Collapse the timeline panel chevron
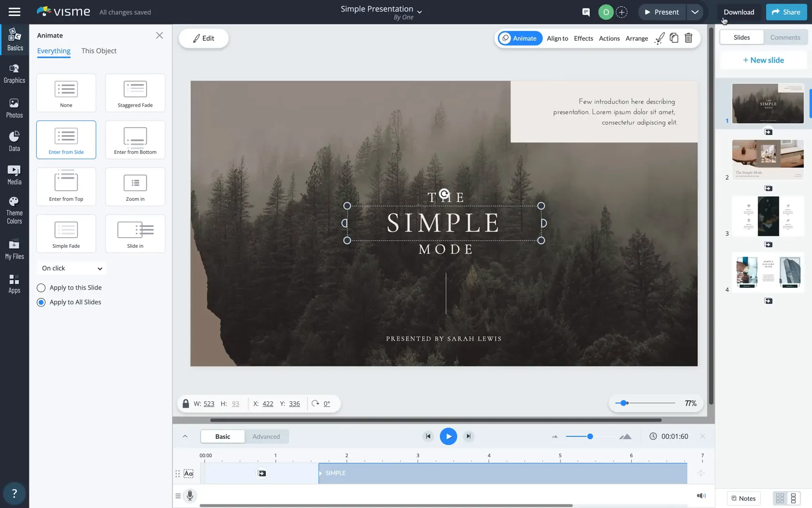812x508 pixels. [x=184, y=436]
